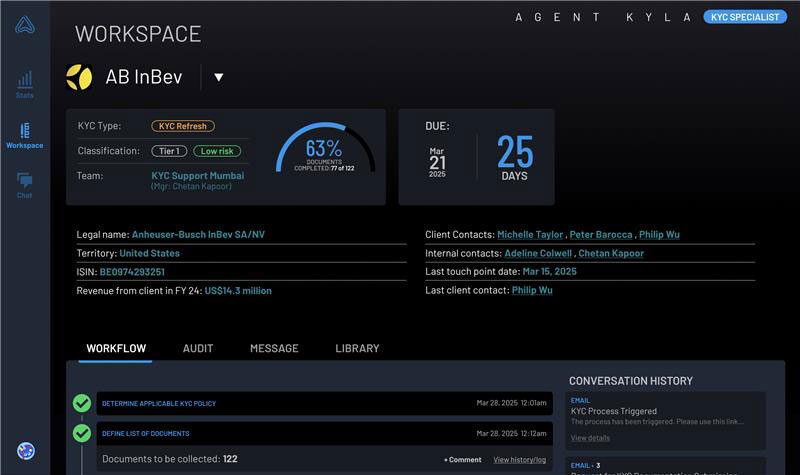Open client contact Michelle Taylor

click(x=530, y=234)
